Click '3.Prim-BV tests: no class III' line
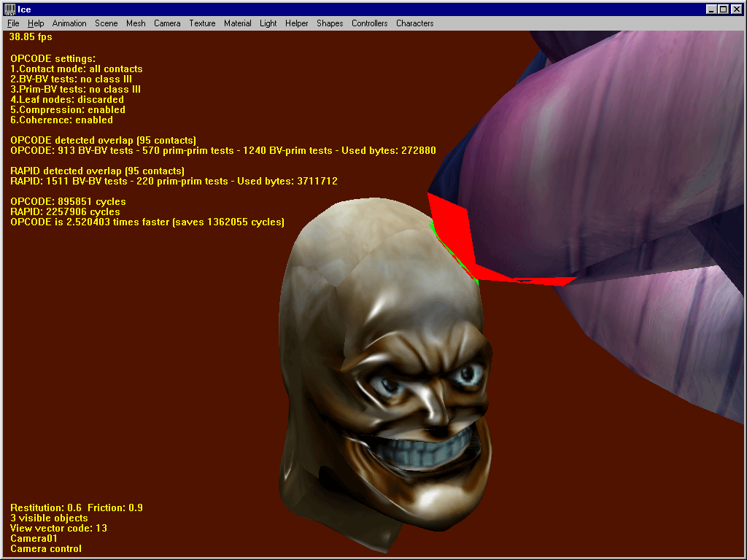Viewport: 747px width, 560px height. pyautogui.click(x=75, y=89)
